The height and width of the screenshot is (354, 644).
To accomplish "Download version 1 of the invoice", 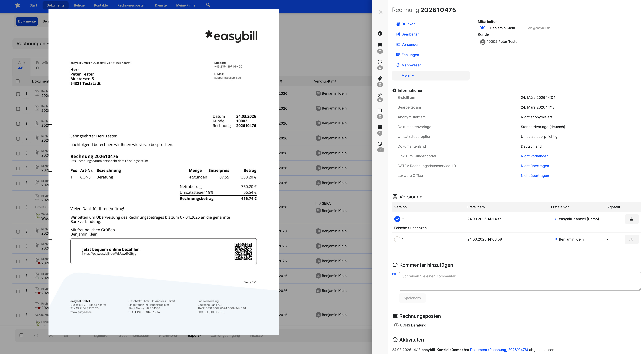I will (631, 239).
